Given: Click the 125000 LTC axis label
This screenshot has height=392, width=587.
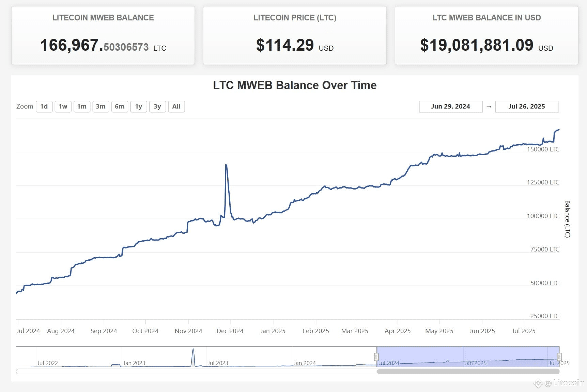Looking at the screenshot, I should click(x=543, y=182).
